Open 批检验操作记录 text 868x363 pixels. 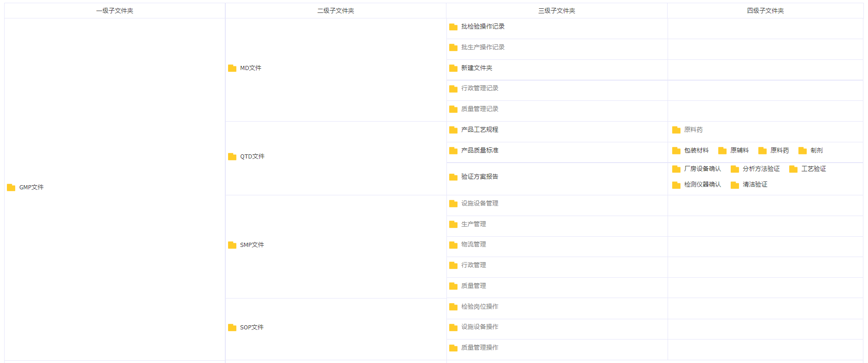click(x=483, y=26)
